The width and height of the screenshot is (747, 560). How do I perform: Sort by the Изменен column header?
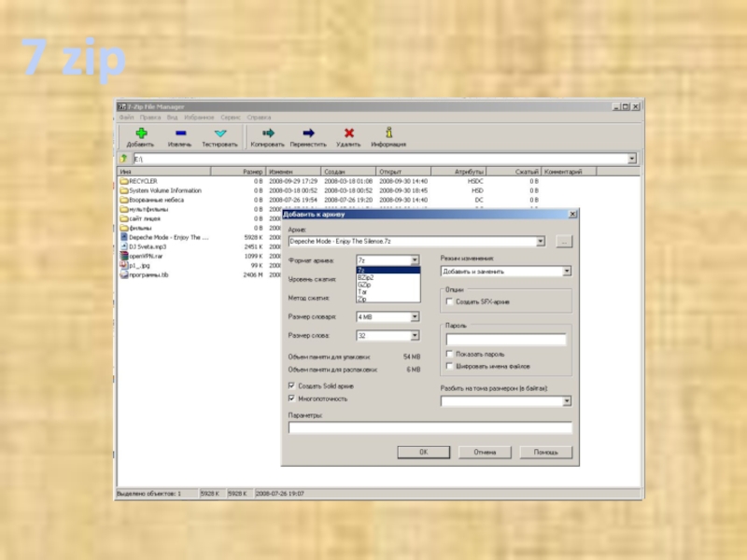pyautogui.click(x=293, y=172)
